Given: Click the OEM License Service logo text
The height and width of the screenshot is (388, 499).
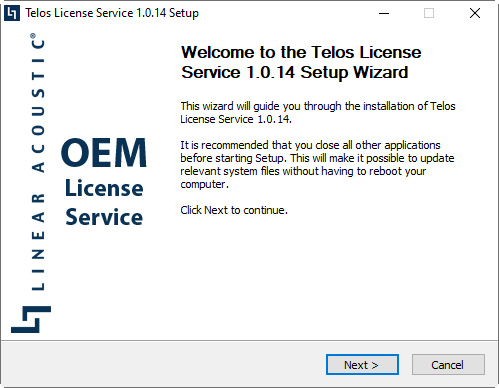Looking at the screenshot, I should (x=104, y=182).
